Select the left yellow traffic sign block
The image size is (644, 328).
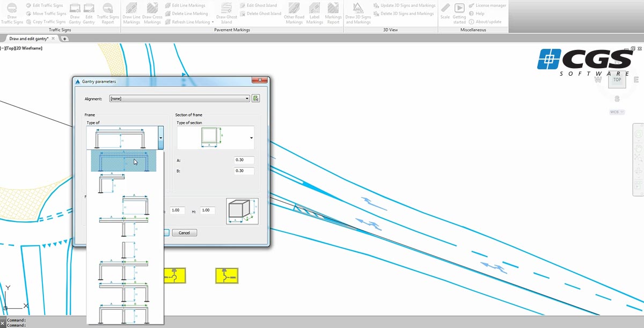coord(175,276)
